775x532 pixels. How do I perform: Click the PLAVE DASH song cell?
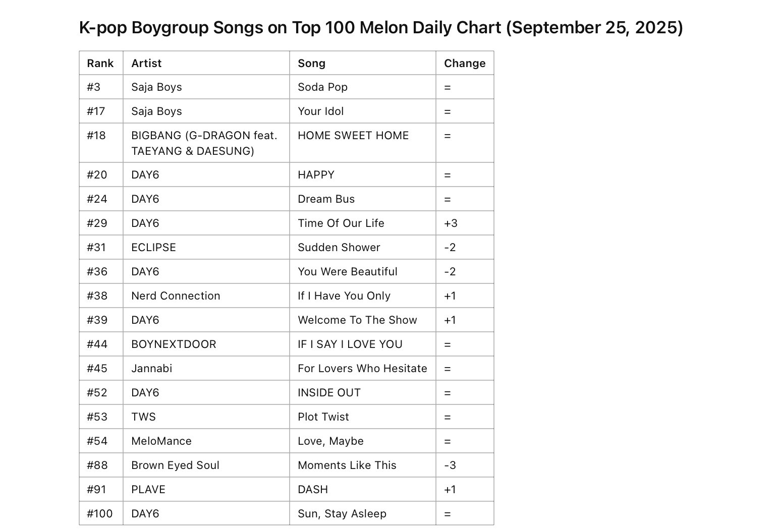click(363, 490)
